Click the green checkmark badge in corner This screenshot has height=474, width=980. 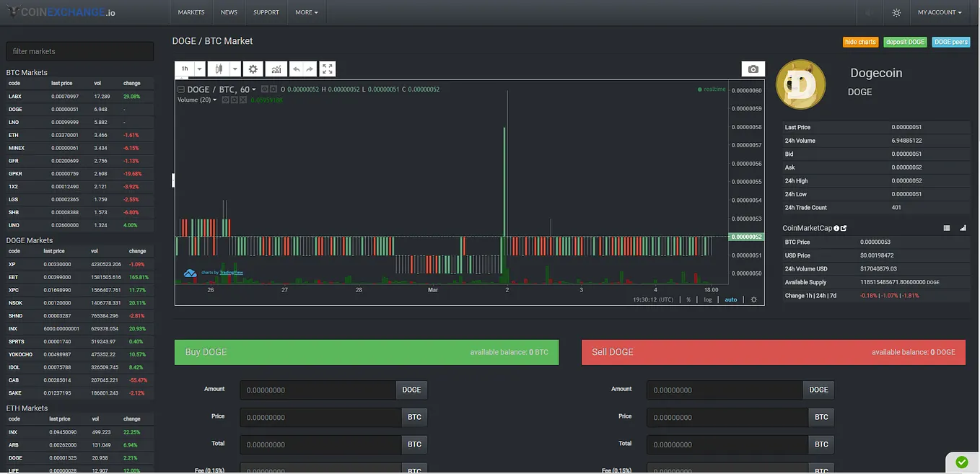[961, 462]
